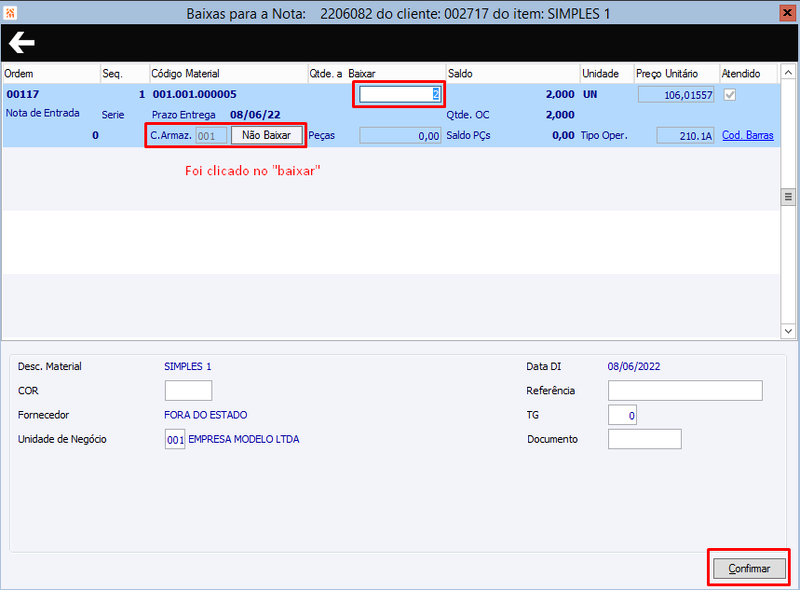
Task: Click the Saldo column header
Action: click(513, 73)
